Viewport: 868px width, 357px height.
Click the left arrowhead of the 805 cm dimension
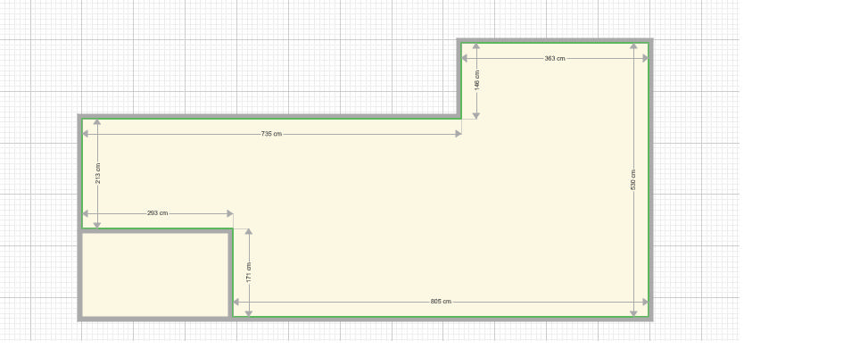(x=236, y=302)
